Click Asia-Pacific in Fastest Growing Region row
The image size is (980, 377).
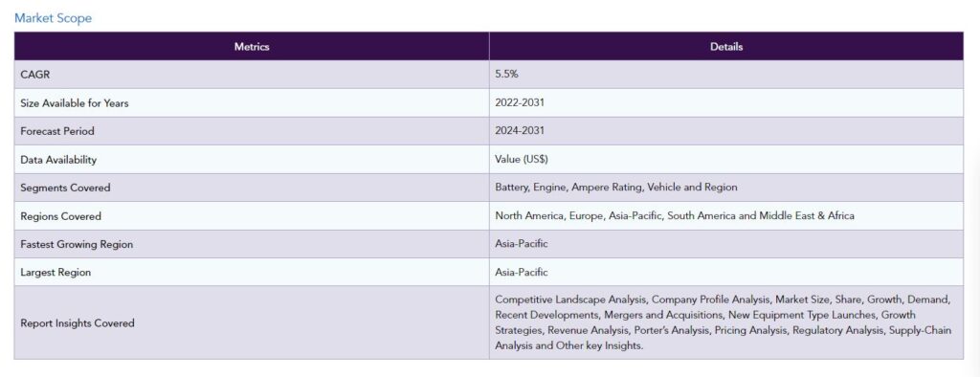(x=522, y=244)
